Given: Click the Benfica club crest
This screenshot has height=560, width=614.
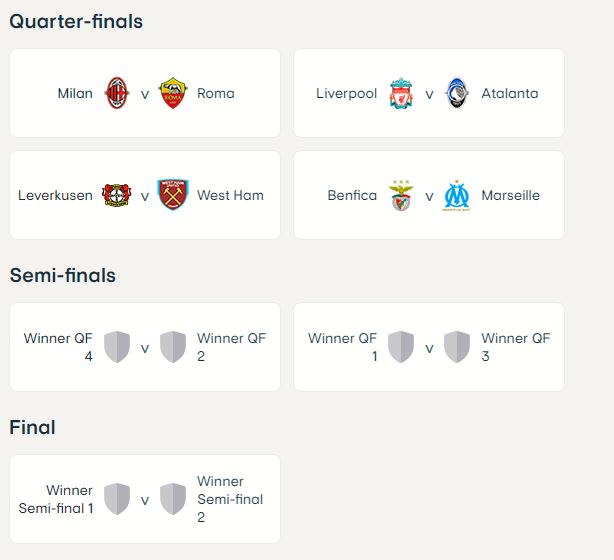Looking at the screenshot, I should (x=401, y=195).
